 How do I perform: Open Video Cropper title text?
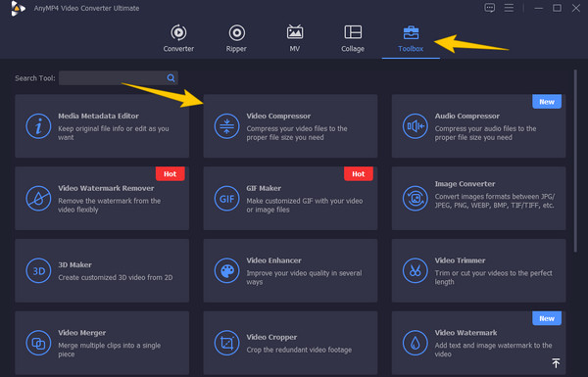271,337
